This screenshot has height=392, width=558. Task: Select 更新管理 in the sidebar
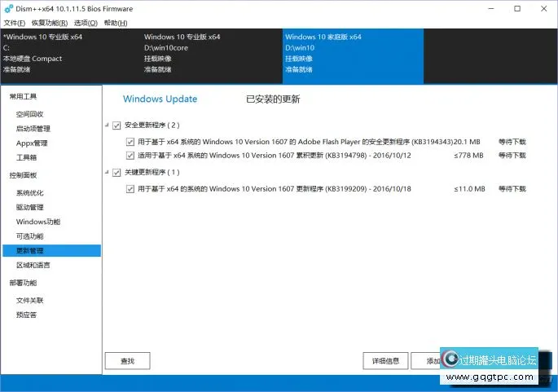tap(51, 251)
